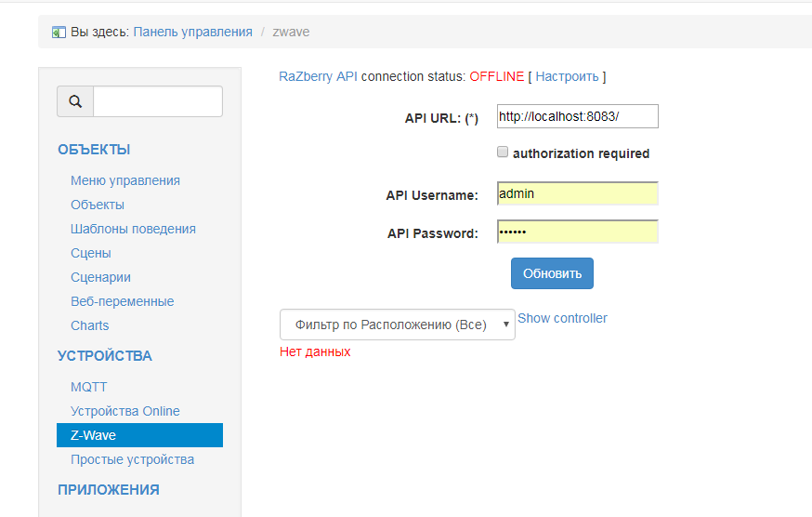The height and width of the screenshot is (517, 812).
Task: Go to Веб-переменные in sidebar
Action: [123, 301]
